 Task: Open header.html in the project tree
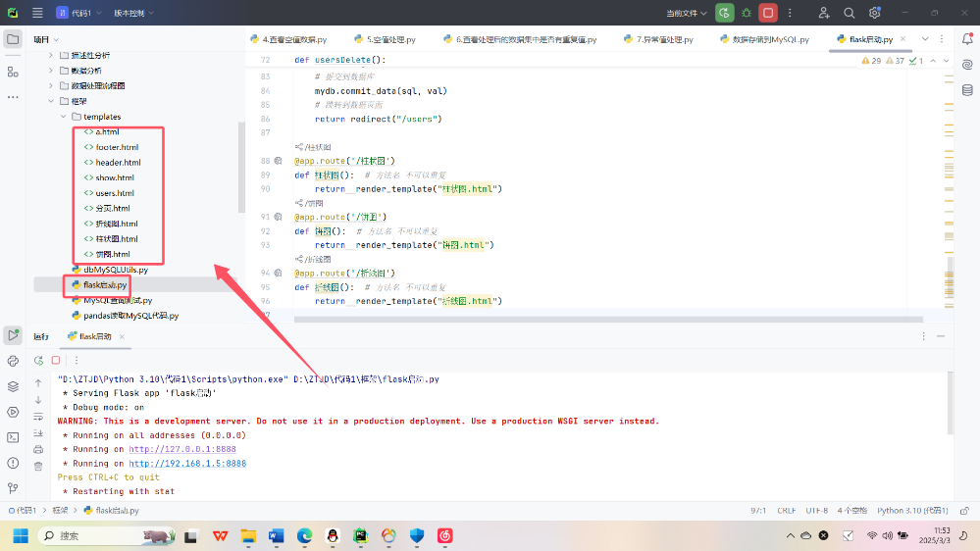(x=118, y=163)
